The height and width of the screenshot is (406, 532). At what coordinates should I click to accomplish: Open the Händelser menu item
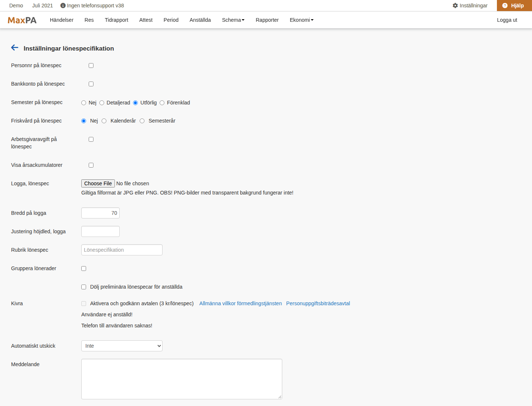(62, 20)
